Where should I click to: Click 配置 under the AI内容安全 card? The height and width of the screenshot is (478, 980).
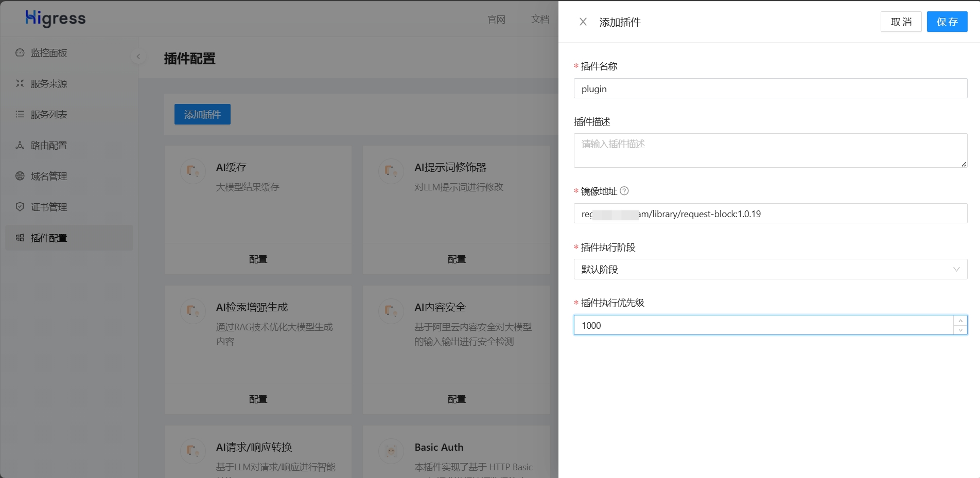click(x=457, y=399)
